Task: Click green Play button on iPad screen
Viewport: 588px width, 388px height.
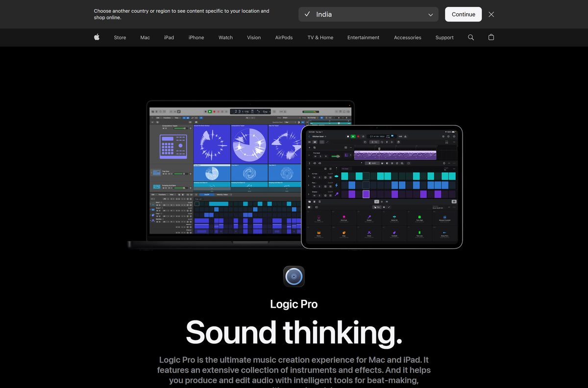Action: (353, 136)
